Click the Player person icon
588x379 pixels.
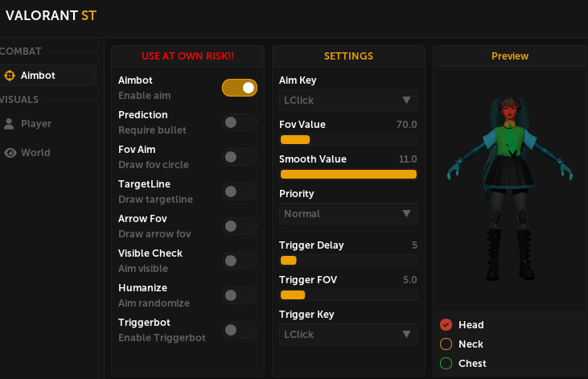coord(10,124)
